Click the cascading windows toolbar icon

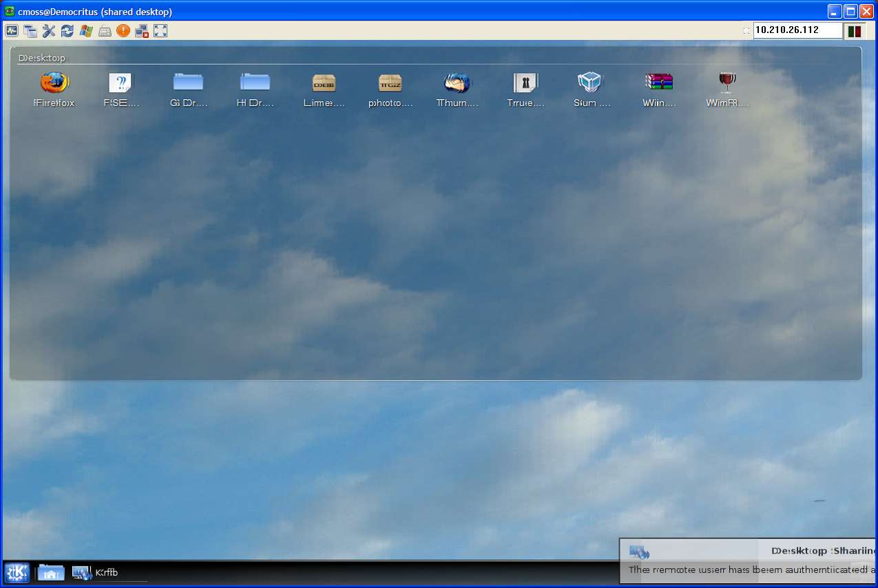pyautogui.click(x=30, y=30)
